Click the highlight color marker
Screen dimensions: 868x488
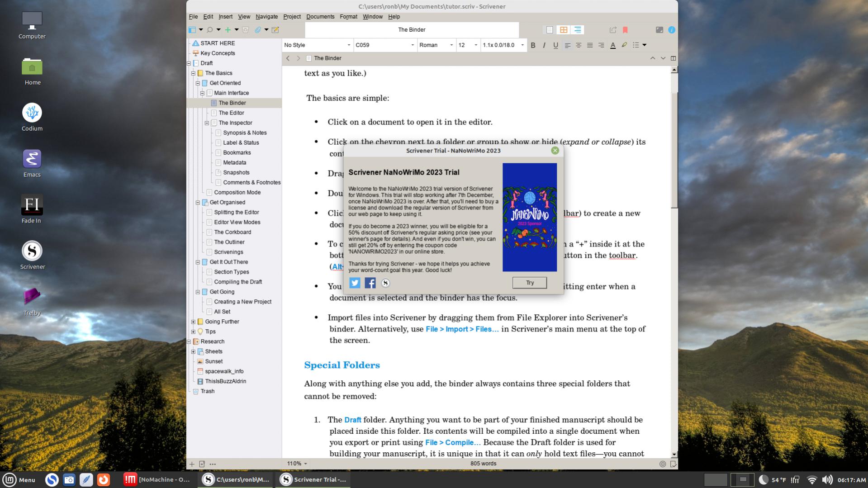(x=624, y=45)
